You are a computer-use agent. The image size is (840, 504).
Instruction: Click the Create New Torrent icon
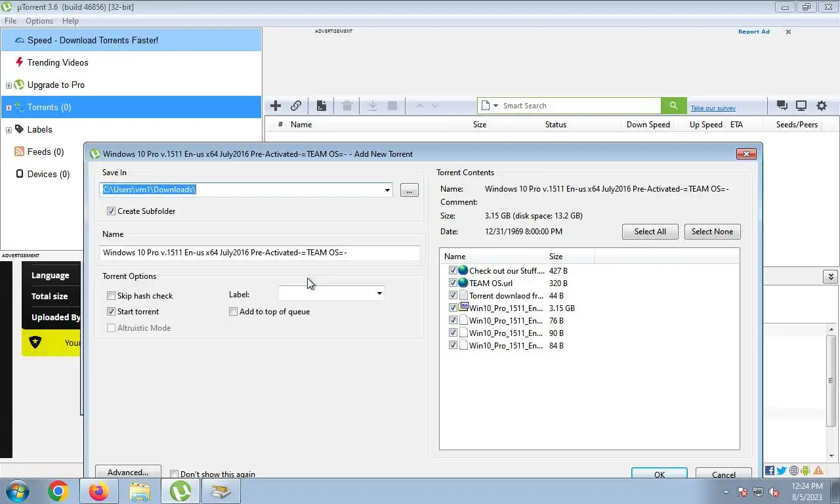coord(321,106)
